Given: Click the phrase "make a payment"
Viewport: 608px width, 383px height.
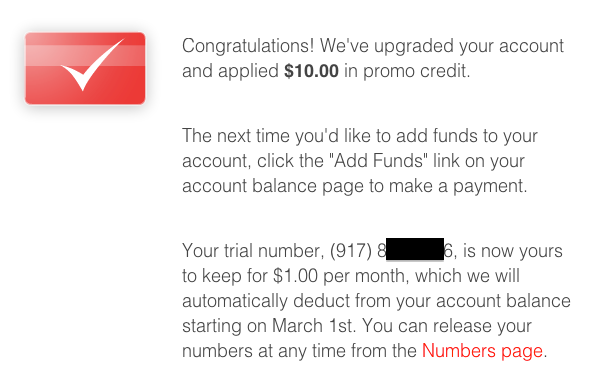Looking at the screenshot, I should point(458,186).
